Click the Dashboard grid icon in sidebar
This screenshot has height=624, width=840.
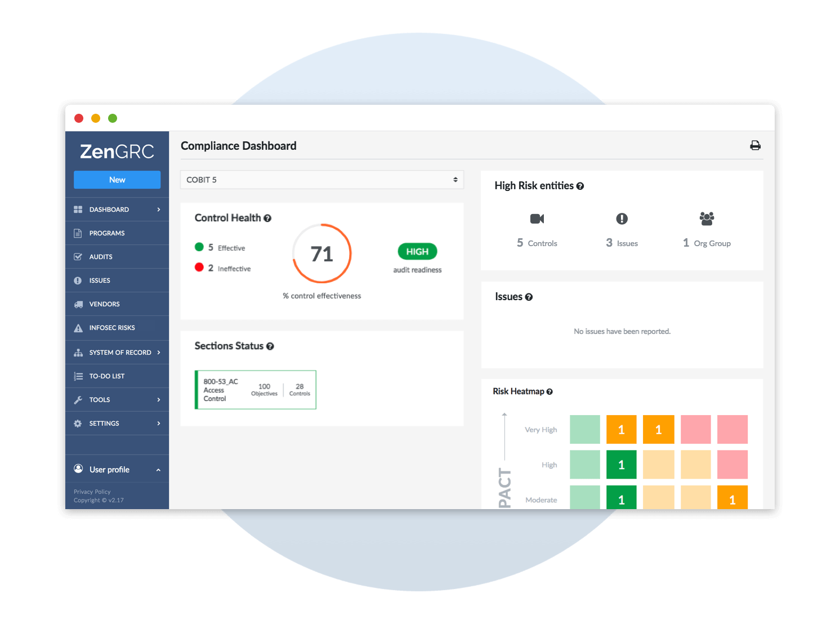pos(78,210)
